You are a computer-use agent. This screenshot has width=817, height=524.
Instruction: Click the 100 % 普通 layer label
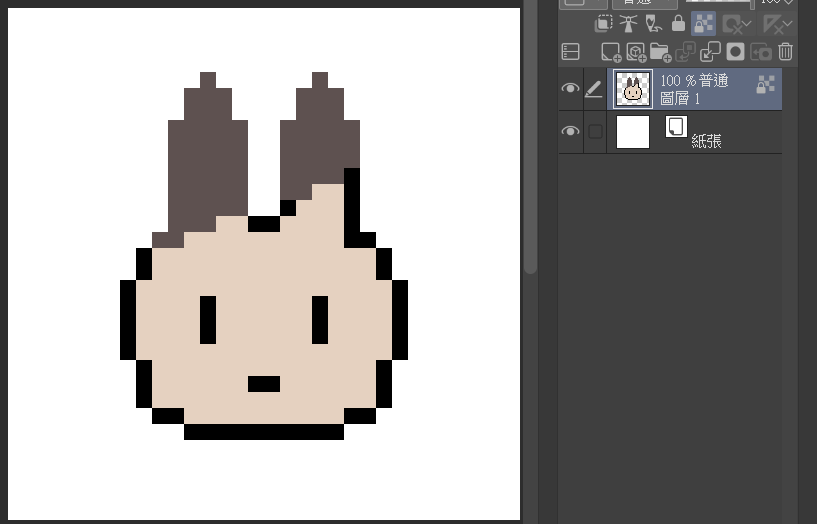point(694,81)
